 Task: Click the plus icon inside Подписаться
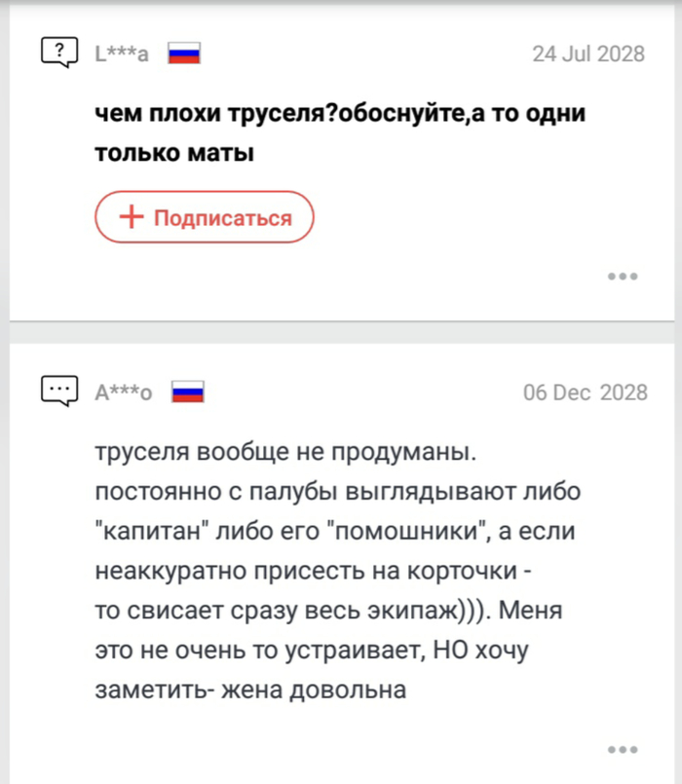(132, 217)
